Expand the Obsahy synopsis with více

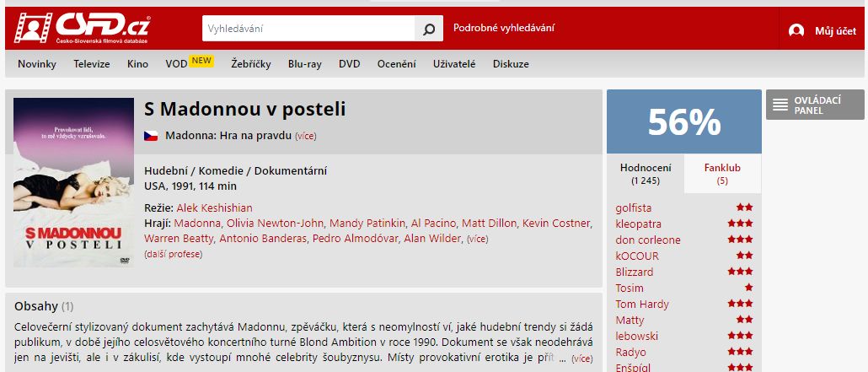point(581,359)
